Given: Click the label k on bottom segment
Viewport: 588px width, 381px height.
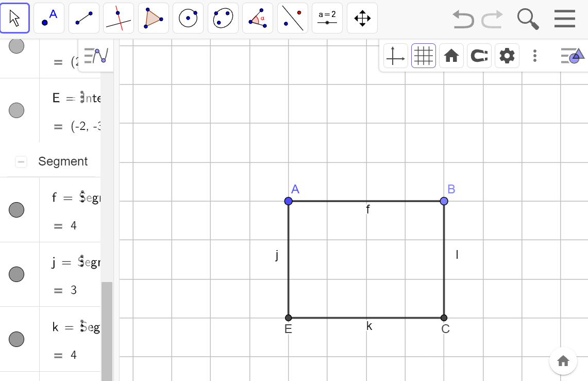Looking at the screenshot, I should 369,326.
